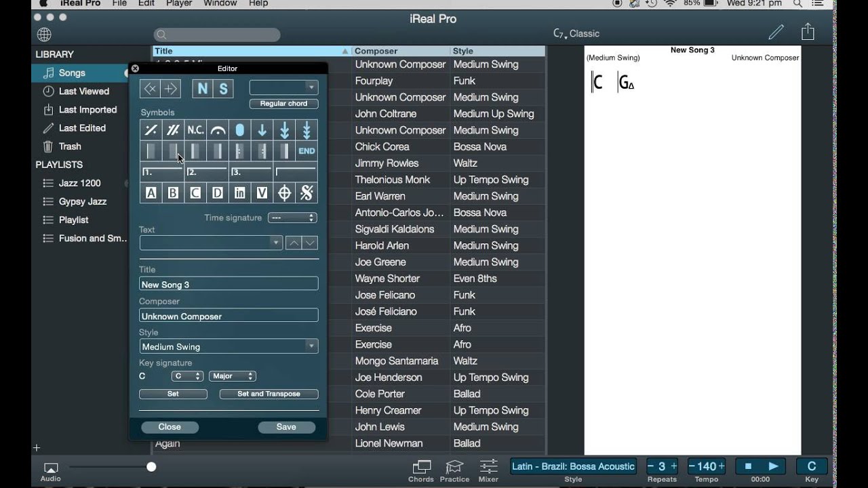The height and width of the screenshot is (488, 868).
Task: Click the Title input field
Action: tap(229, 284)
